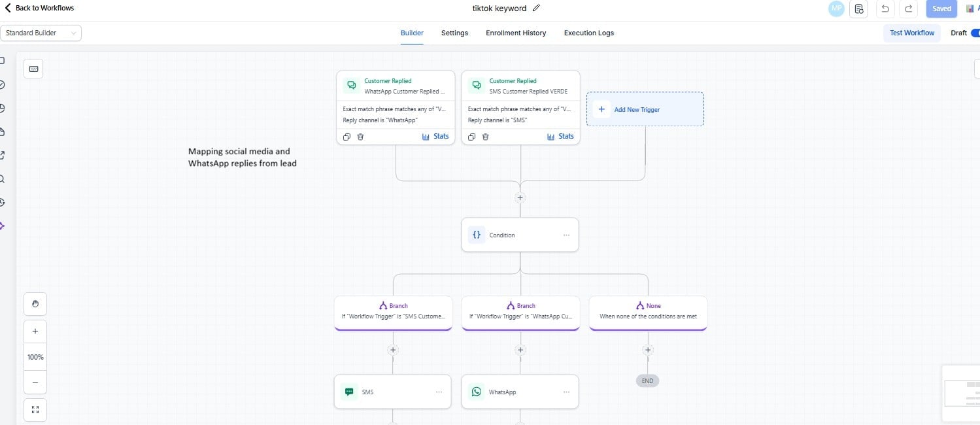The image size is (980, 425).
Task: Rename the workflow using the pencil icon
Action: click(x=535, y=8)
